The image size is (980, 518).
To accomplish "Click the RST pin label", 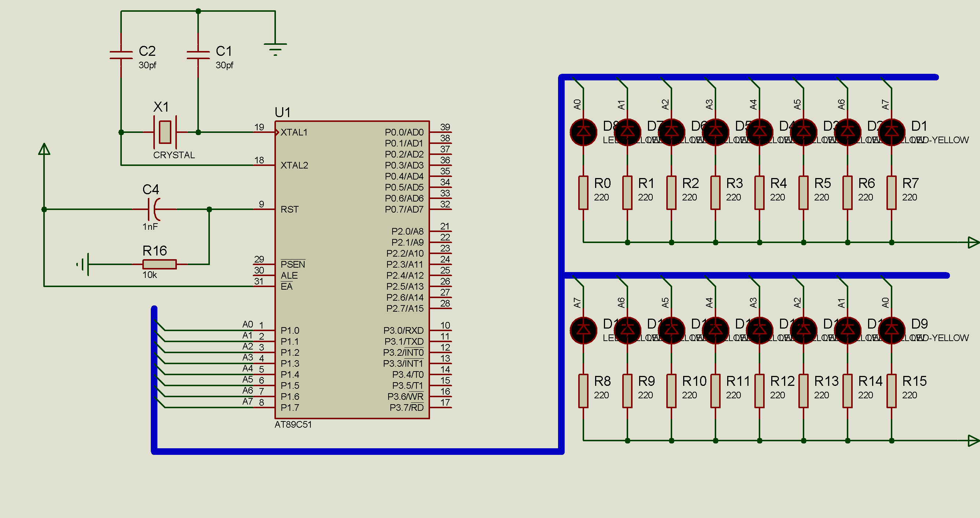I will (289, 209).
